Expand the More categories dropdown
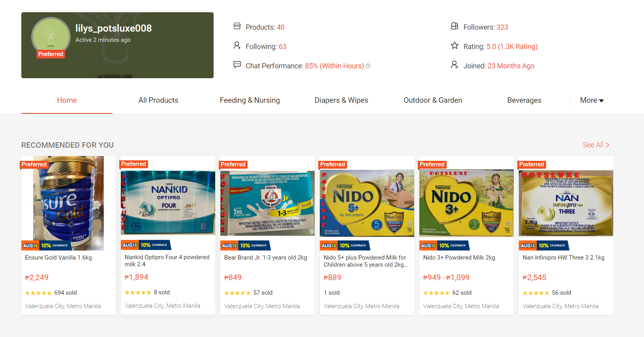Viewport: 644px width, 337px height. click(x=591, y=100)
